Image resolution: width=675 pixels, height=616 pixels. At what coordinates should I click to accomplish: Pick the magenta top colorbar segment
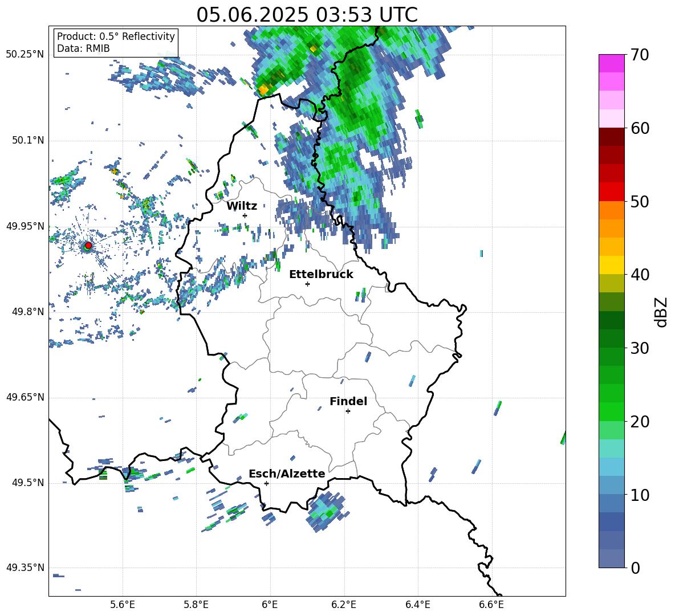[611, 63]
